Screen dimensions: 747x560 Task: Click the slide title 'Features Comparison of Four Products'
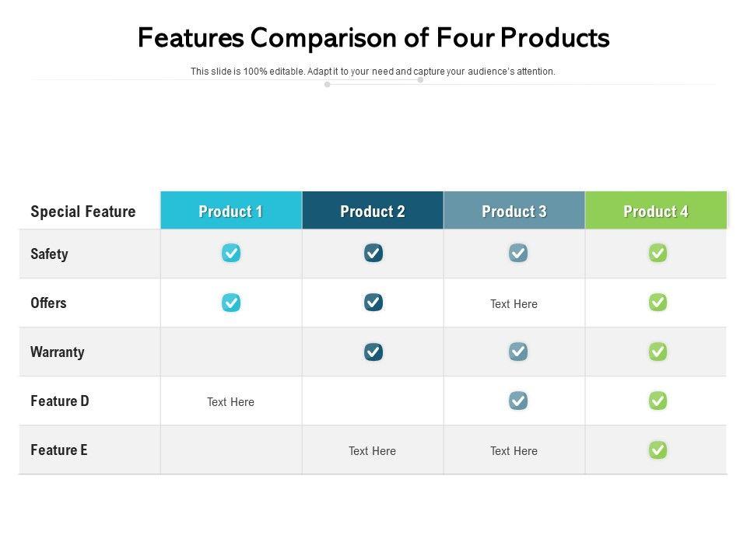[x=373, y=37]
